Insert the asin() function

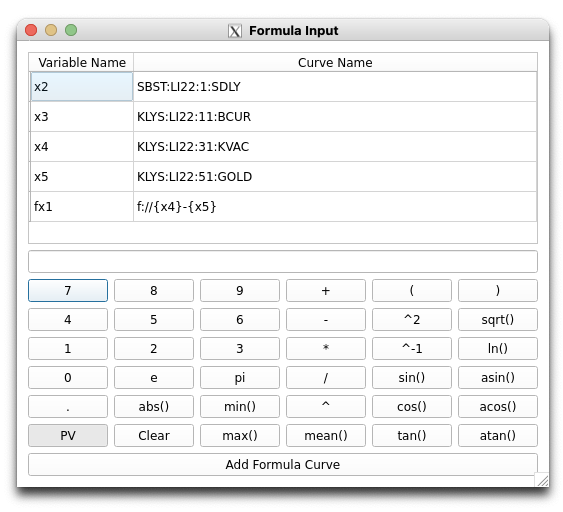pos(498,378)
